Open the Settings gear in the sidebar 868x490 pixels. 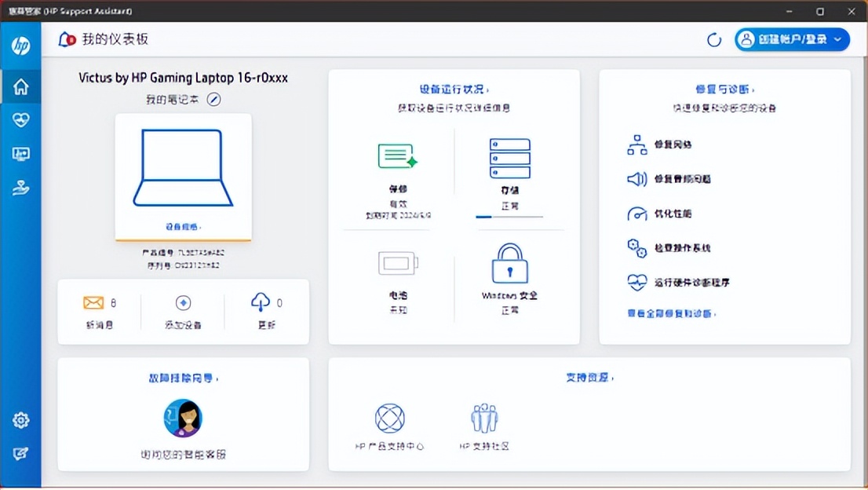click(x=20, y=420)
